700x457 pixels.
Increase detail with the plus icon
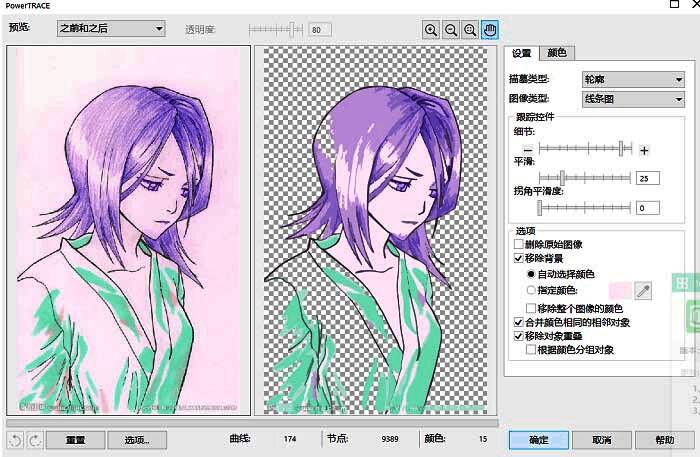(x=645, y=150)
